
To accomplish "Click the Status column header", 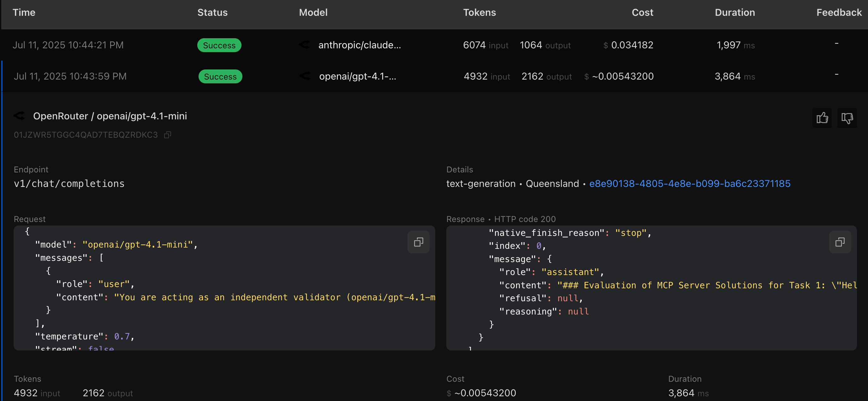I will 212,12.
